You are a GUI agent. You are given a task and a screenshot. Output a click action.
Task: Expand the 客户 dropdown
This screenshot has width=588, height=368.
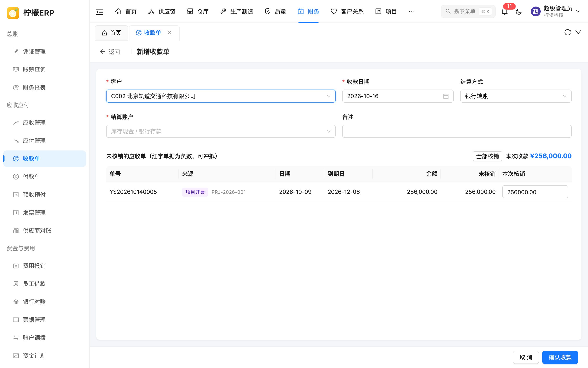[x=221, y=96]
